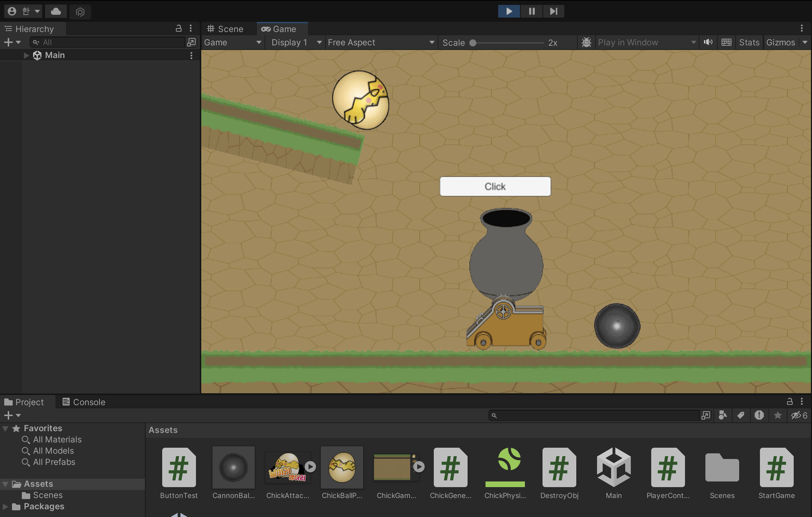
Task: Click the keyboard shortcuts icon
Action: click(726, 43)
